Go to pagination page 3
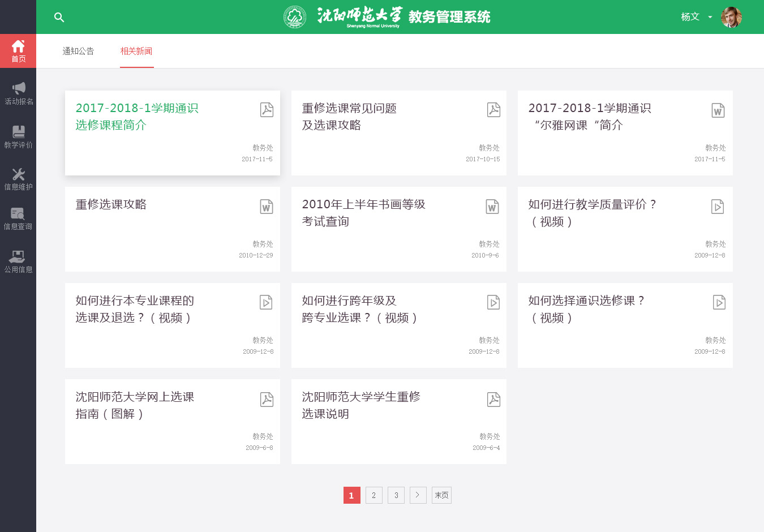Screen dimensions: 764x532 click(396, 495)
